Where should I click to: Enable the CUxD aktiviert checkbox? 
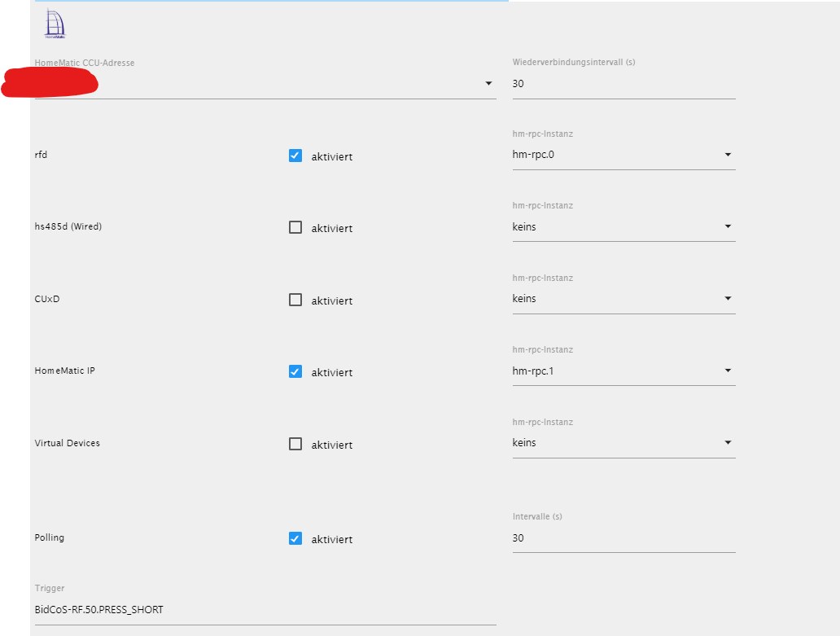pos(295,300)
